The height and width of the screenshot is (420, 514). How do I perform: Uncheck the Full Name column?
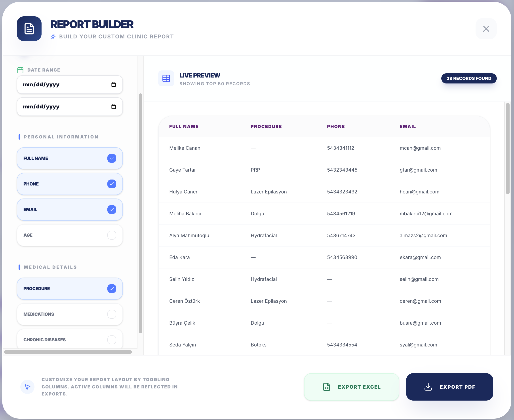tap(112, 158)
